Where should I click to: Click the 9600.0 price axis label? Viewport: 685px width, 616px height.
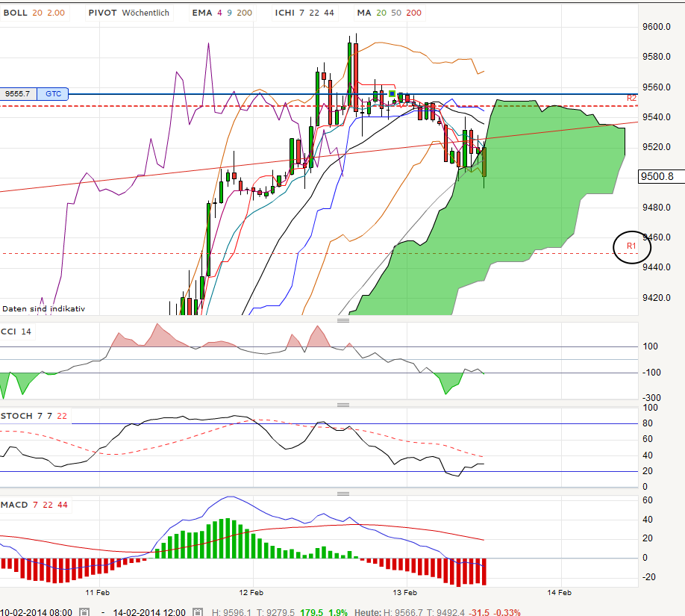coord(657,27)
